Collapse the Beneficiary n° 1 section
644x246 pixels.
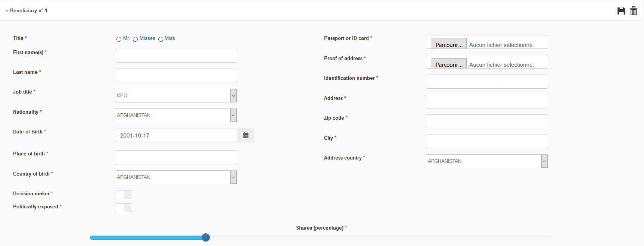click(x=26, y=11)
